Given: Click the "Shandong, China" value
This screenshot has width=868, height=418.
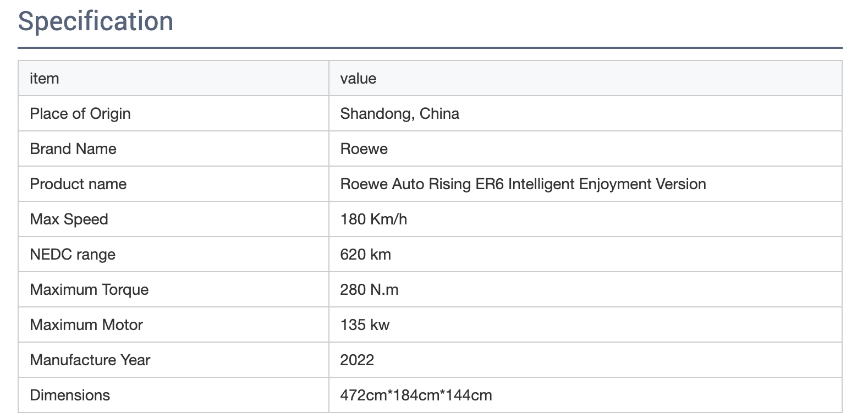Looking at the screenshot, I should point(399,114).
